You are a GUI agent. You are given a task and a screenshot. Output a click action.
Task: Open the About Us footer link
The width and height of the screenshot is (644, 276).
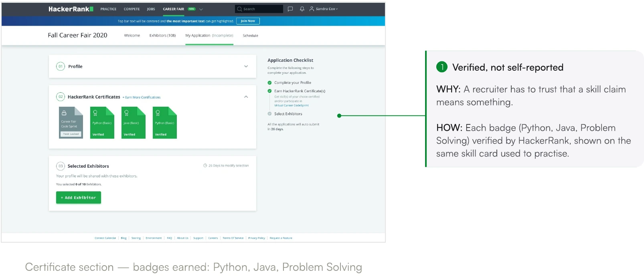182,238
